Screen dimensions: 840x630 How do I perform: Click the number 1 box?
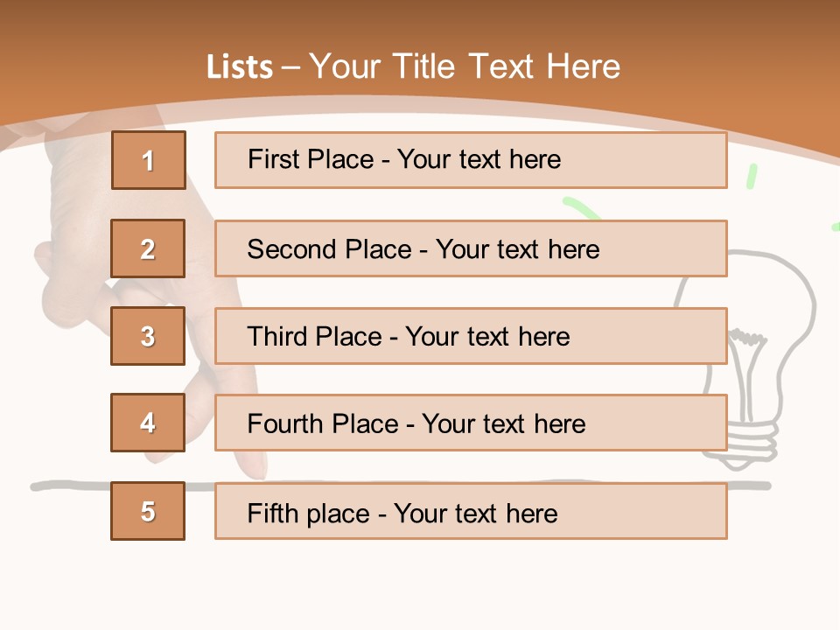tap(148, 160)
